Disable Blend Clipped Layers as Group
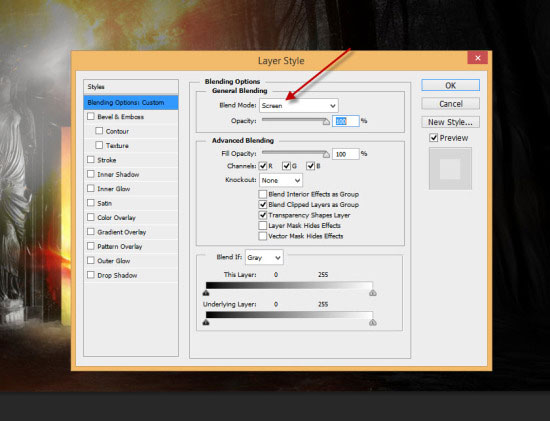This screenshot has width=550, height=421. (x=262, y=205)
